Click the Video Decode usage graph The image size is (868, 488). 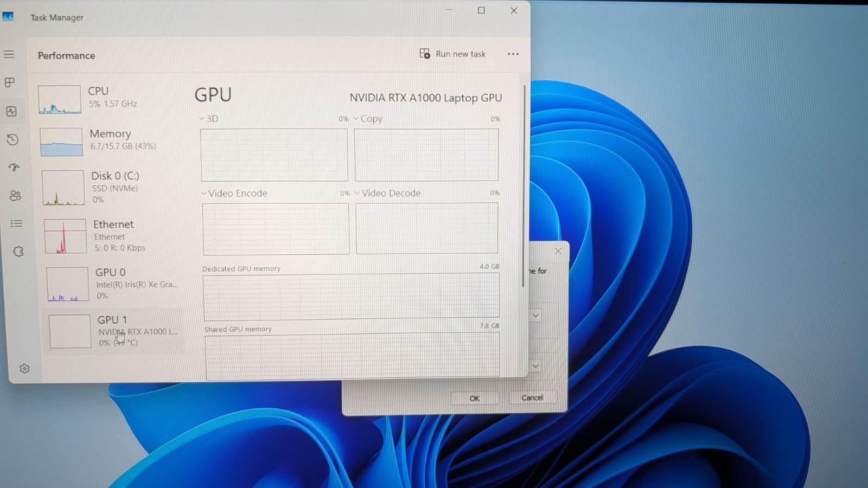pos(427,228)
